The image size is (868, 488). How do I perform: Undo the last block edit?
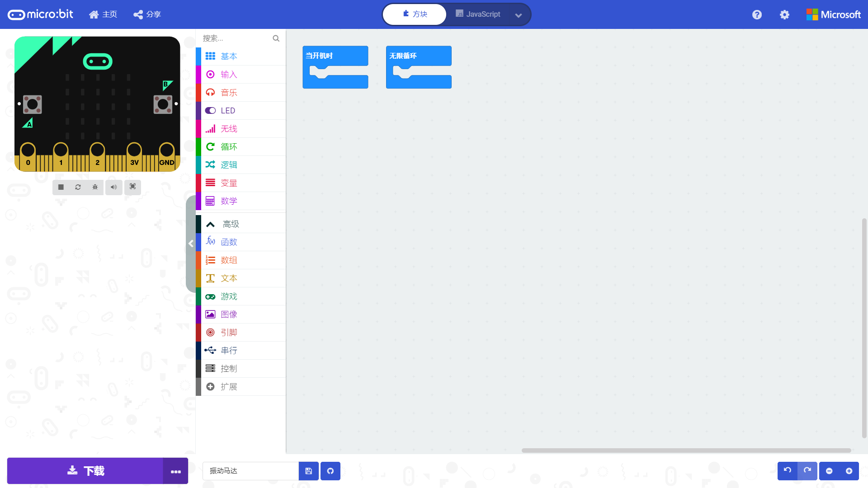(787, 470)
